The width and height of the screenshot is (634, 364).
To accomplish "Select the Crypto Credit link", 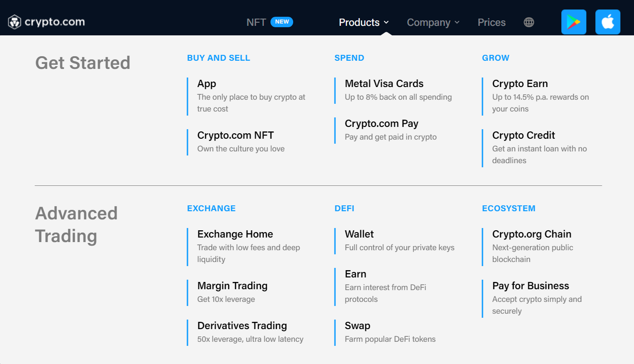I will click(x=523, y=135).
